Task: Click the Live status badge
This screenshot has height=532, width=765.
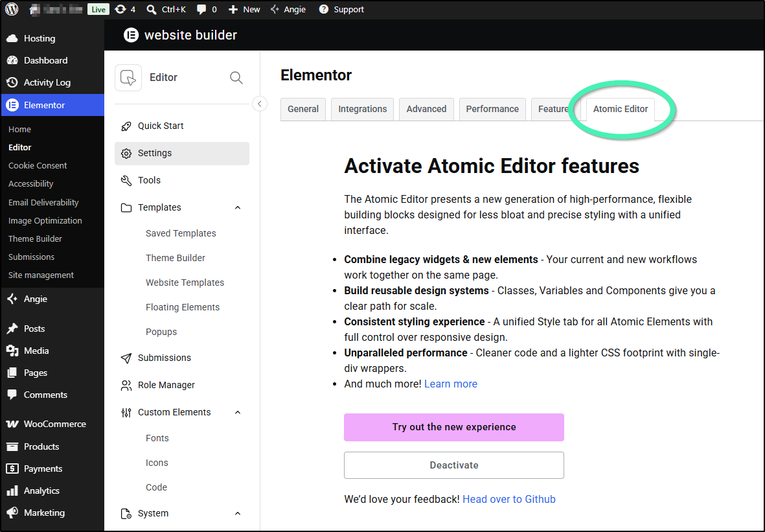Action: 98,9
